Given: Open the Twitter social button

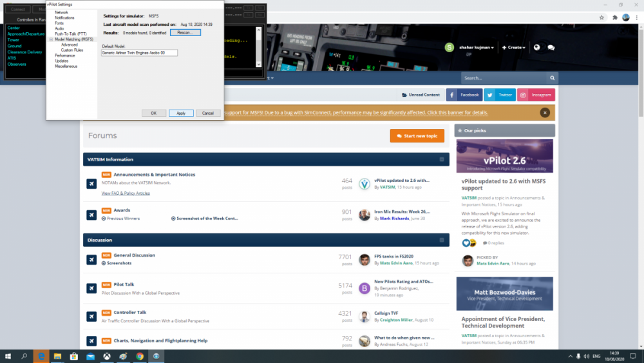Looking at the screenshot, I should pos(499,95).
